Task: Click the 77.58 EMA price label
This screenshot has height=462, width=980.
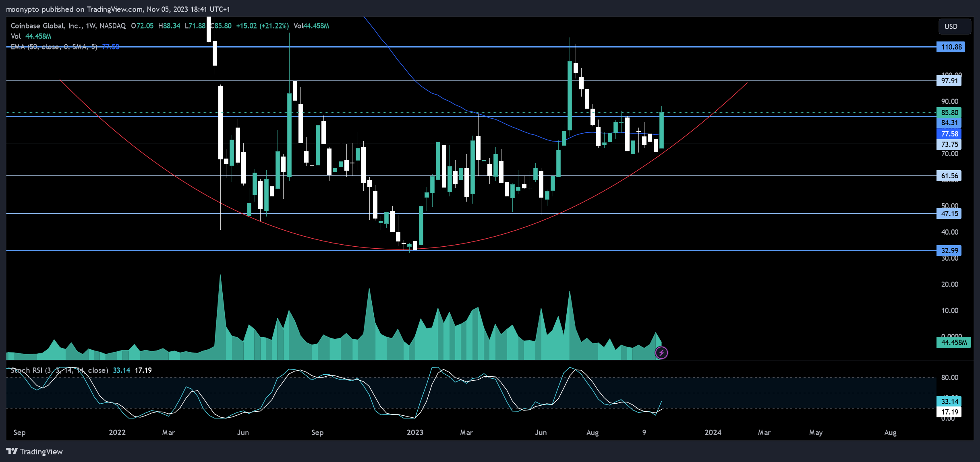Action: tap(949, 134)
